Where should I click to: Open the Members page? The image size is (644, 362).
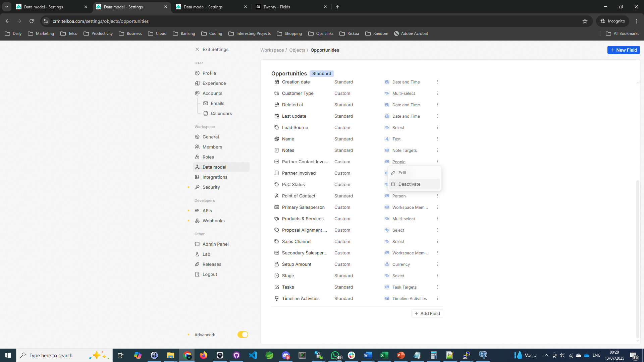[212, 147]
